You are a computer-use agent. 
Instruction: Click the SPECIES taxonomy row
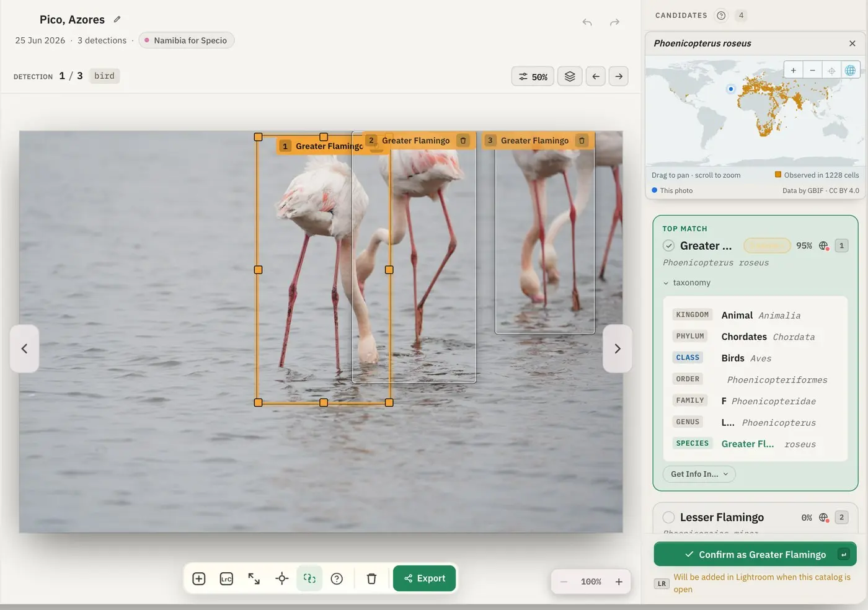pos(755,444)
